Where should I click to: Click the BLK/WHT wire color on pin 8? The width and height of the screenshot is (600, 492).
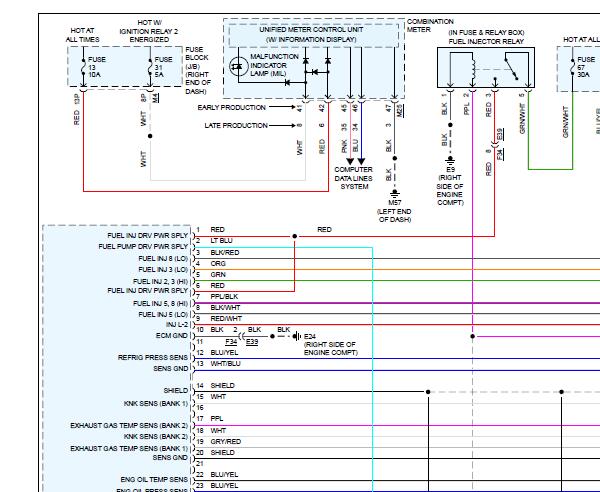coord(225,308)
